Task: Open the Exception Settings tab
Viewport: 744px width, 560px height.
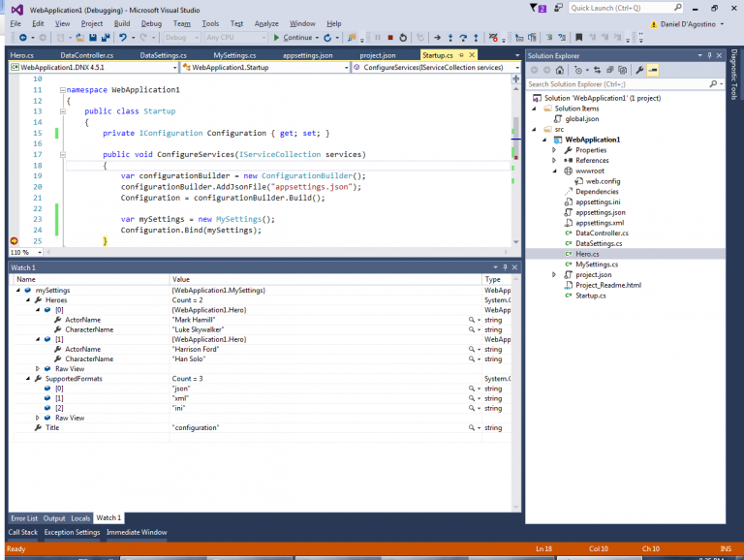Action: [72, 533]
